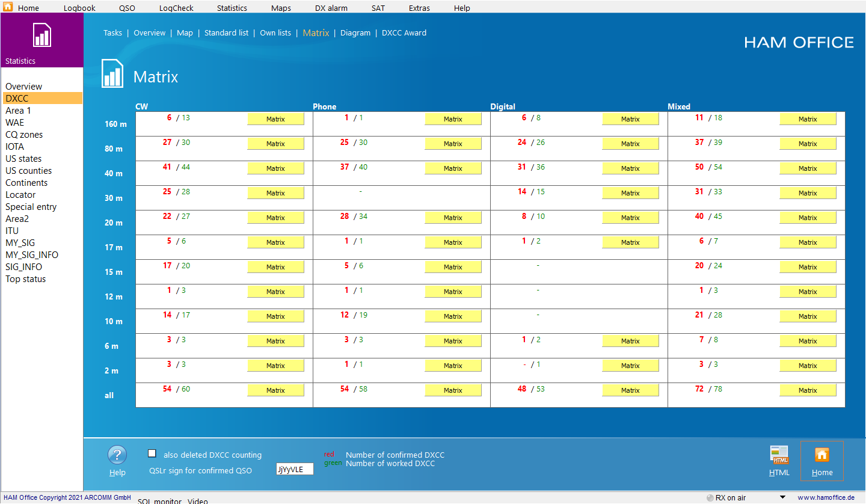Select ITU in the sidebar
This screenshot has height=504, width=866.
click(12, 231)
